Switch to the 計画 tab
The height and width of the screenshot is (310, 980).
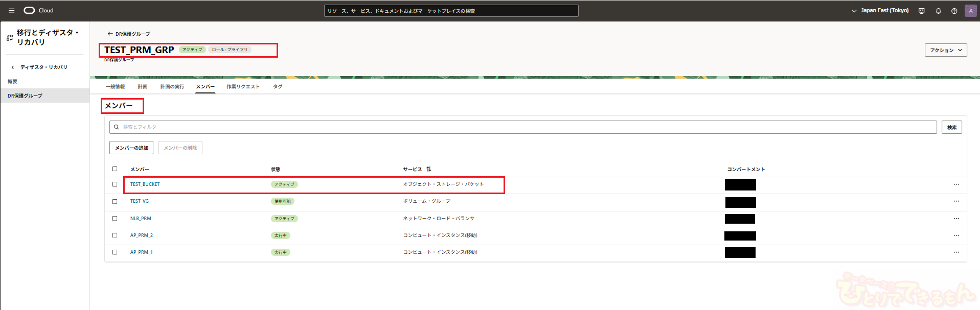pyautogui.click(x=143, y=87)
